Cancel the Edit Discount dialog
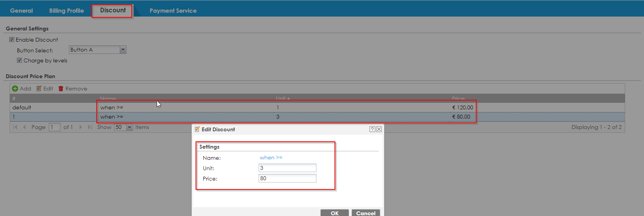The height and width of the screenshot is (216, 644). coord(365,213)
